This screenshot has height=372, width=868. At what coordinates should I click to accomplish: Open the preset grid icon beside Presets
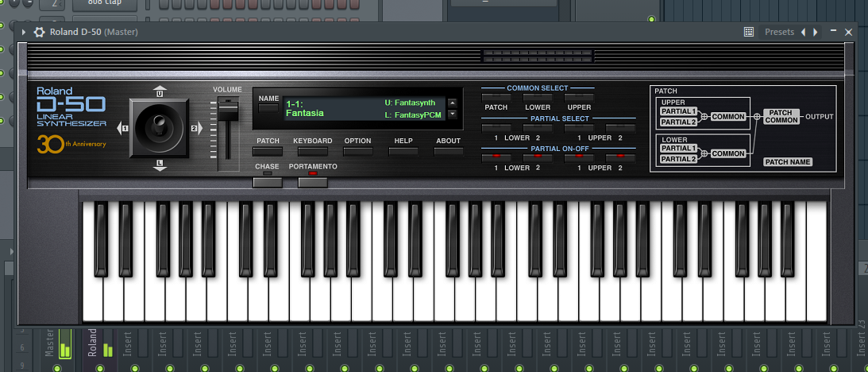pyautogui.click(x=748, y=32)
